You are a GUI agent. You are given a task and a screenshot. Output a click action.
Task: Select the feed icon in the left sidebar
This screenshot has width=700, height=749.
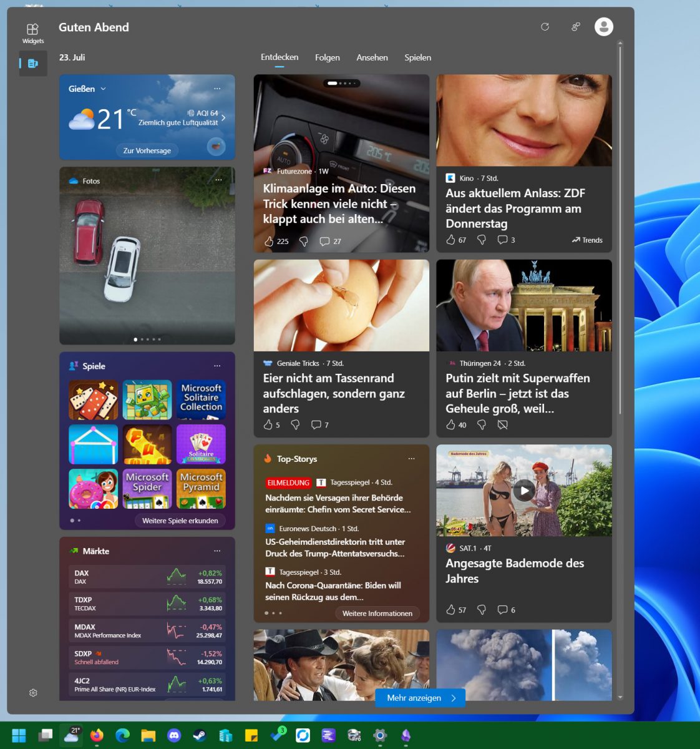(x=33, y=63)
